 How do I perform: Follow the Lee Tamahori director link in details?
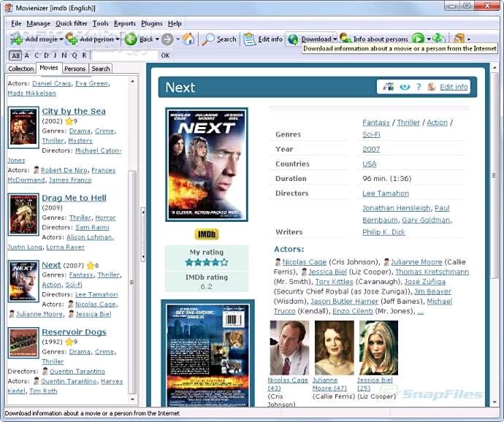click(386, 193)
